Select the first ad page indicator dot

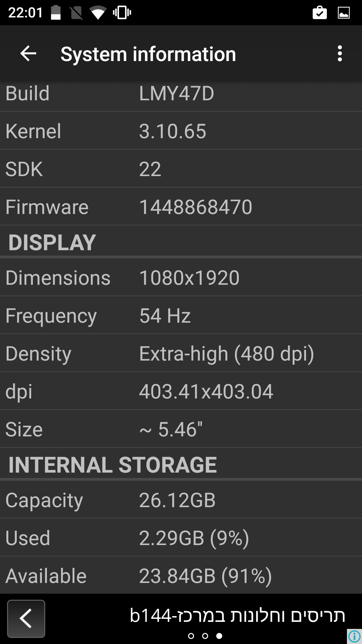[x=191, y=636]
